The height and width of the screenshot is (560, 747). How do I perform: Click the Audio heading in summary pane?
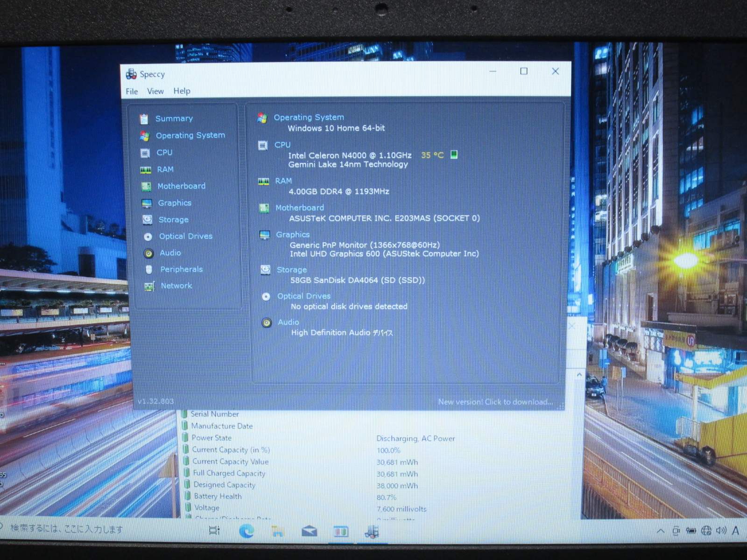click(x=289, y=322)
